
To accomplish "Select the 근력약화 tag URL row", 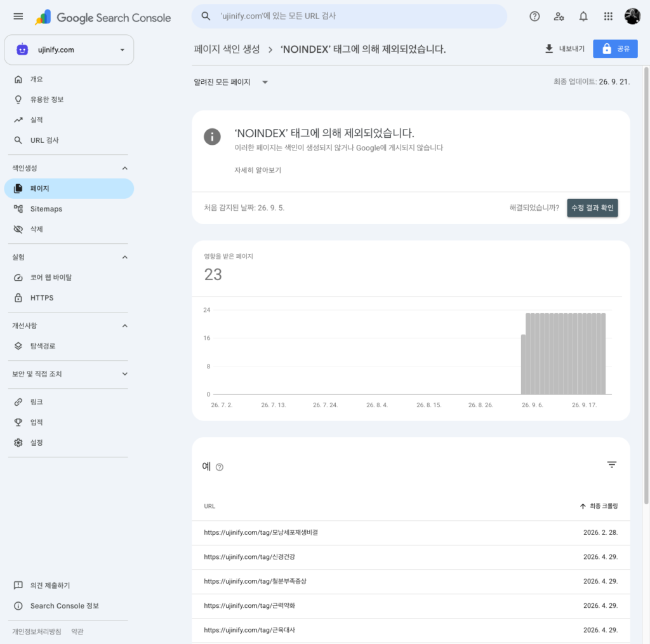I will click(411, 607).
